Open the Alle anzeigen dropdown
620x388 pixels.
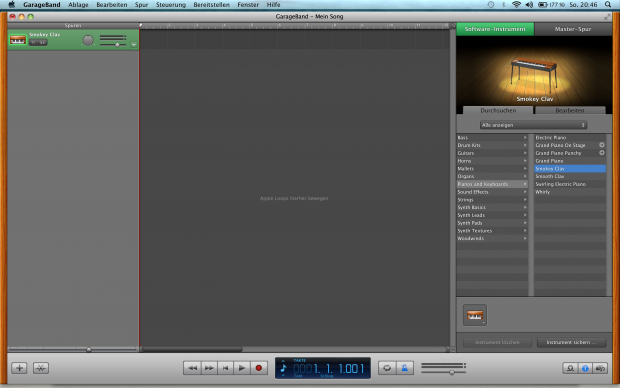point(533,125)
